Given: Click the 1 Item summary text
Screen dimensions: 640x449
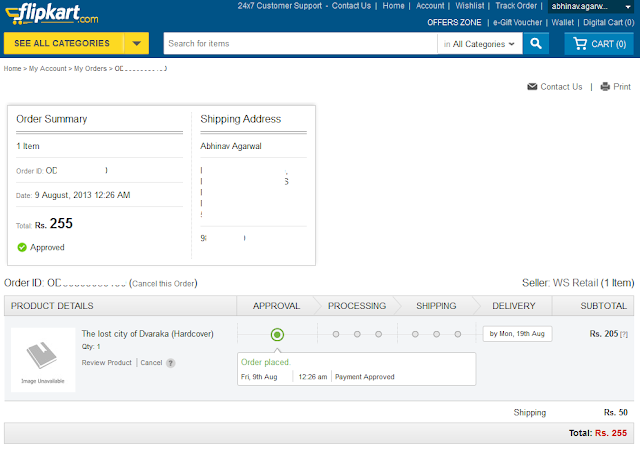Looking at the screenshot, I should [x=28, y=146].
